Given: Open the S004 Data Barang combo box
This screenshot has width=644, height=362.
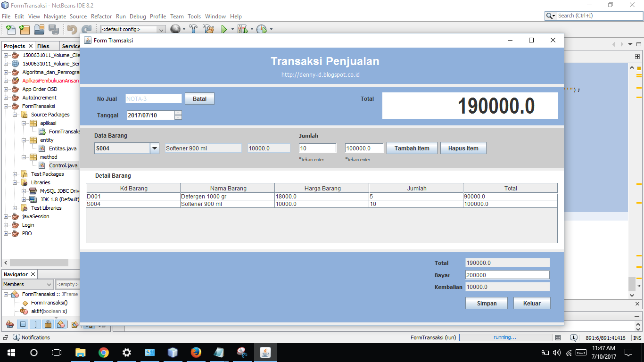Looking at the screenshot, I should click(x=154, y=148).
